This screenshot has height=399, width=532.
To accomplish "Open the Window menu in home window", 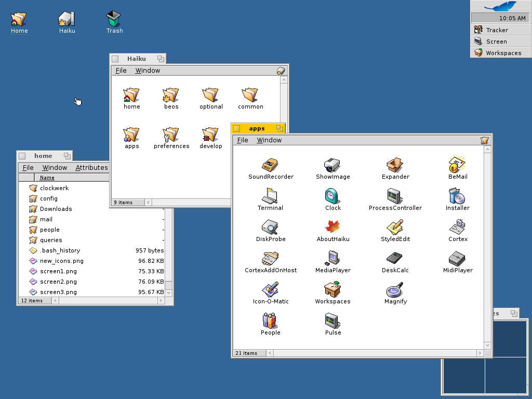I will click(x=55, y=168).
